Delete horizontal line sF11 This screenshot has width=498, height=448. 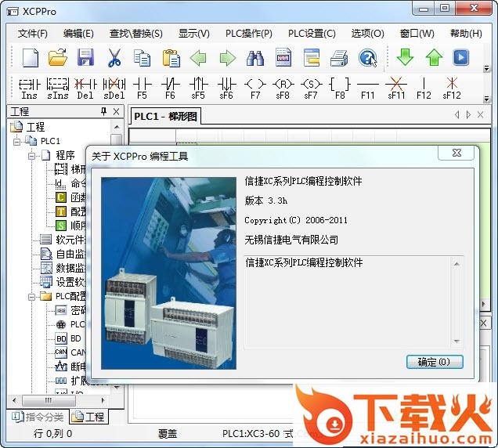pyautogui.click(x=396, y=89)
